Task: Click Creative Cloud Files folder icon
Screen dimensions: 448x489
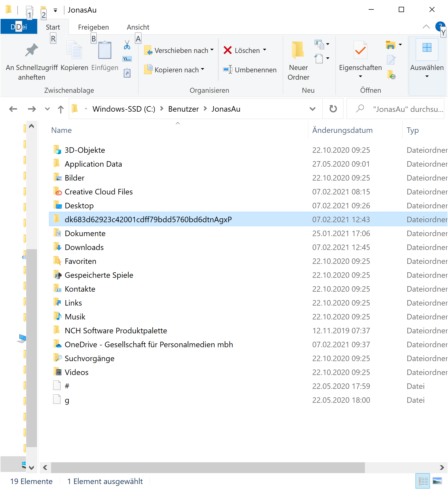Action: tap(57, 192)
